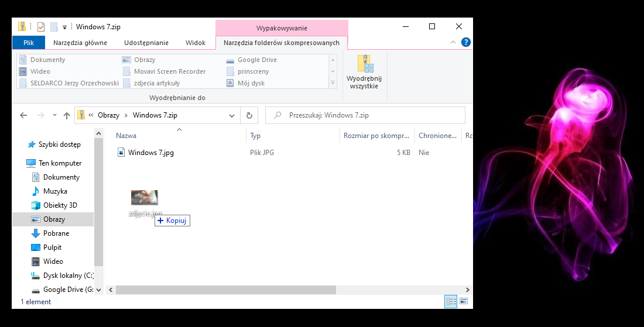Click the zip folder icon in title bar

(x=22, y=27)
